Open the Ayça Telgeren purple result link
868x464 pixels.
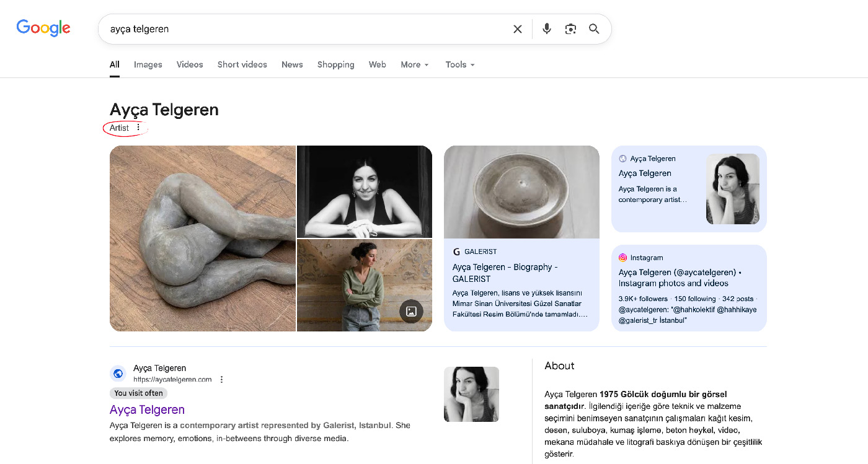click(x=147, y=409)
